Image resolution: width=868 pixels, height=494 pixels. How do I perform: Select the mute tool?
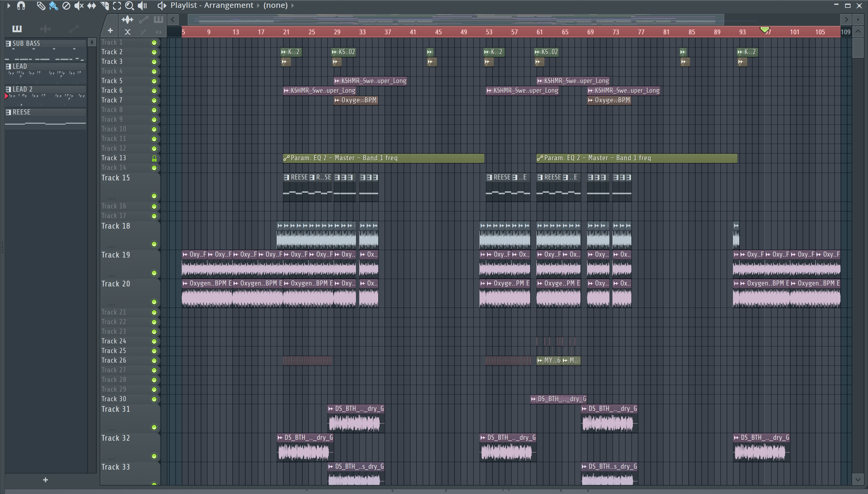pos(79,5)
